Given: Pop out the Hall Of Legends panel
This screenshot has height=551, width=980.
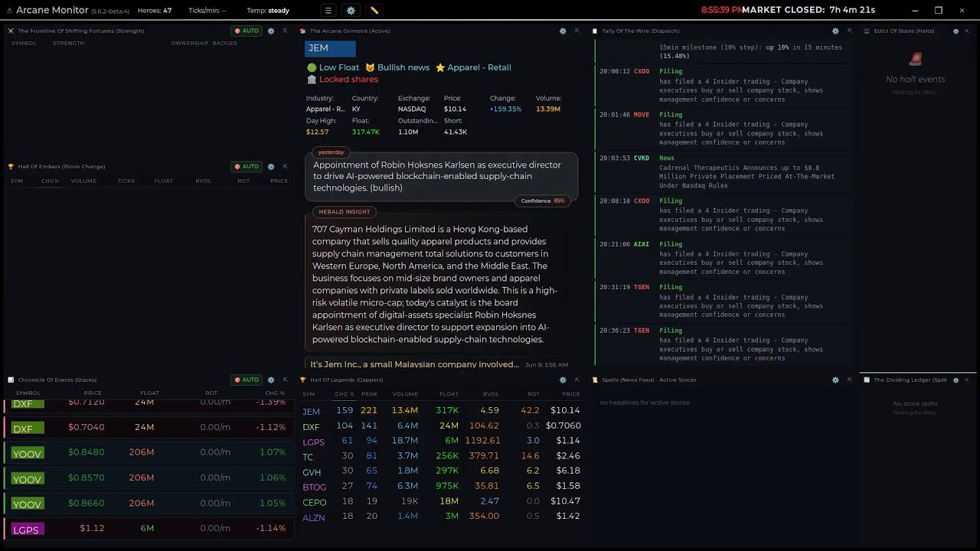Looking at the screenshot, I should (x=577, y=380).
